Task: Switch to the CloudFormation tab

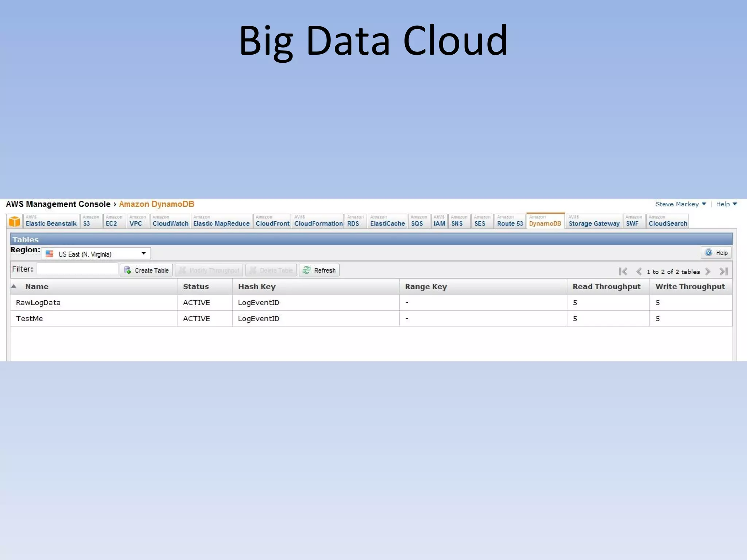Action: tap(318, 221)
